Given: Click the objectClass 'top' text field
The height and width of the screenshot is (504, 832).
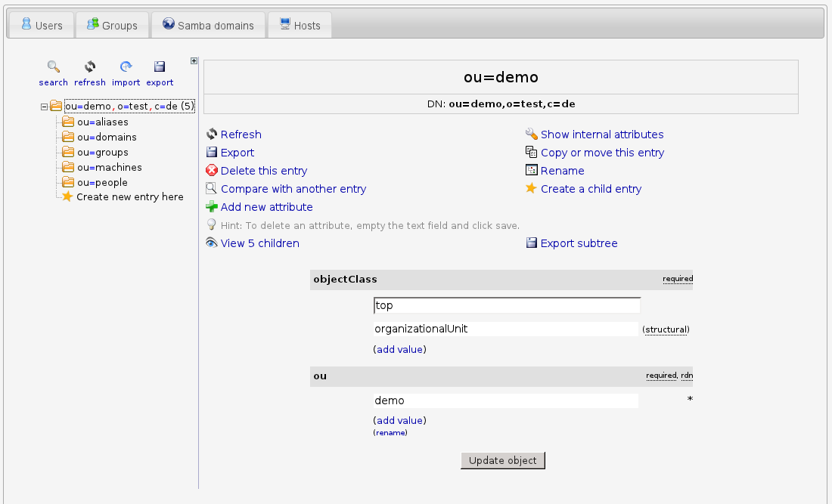Looking at the screenshot, I should coord(507,305).
